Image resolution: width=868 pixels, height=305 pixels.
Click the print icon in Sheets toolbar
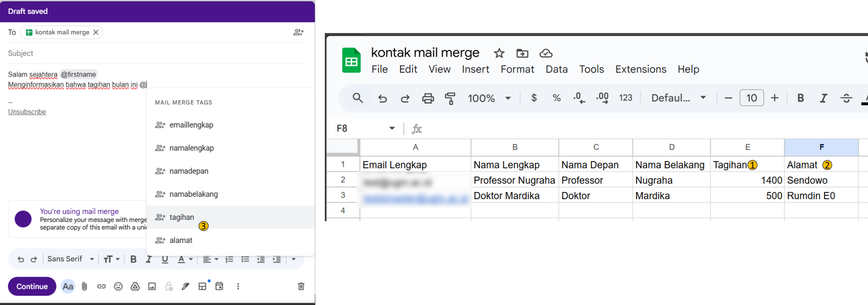tap(428, 98)
